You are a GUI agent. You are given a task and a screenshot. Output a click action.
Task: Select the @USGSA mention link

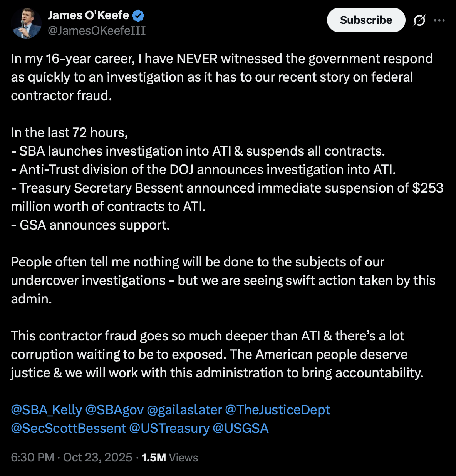coord(240,428)
